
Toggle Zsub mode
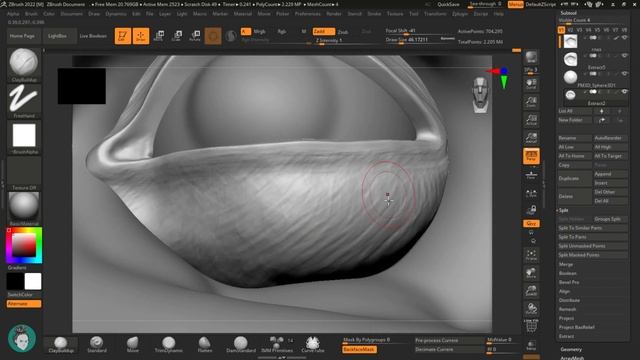pyautogui.click(x=343, y=31)
